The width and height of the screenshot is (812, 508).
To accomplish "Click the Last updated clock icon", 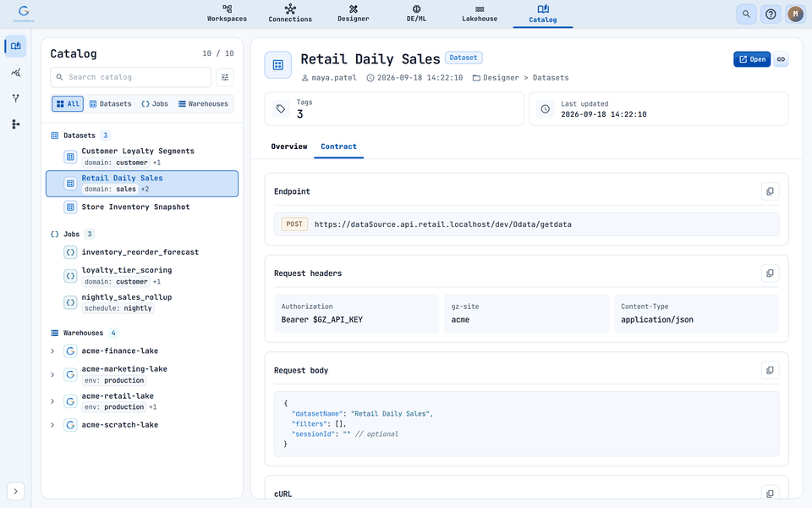I will click(x=545, y=109).
